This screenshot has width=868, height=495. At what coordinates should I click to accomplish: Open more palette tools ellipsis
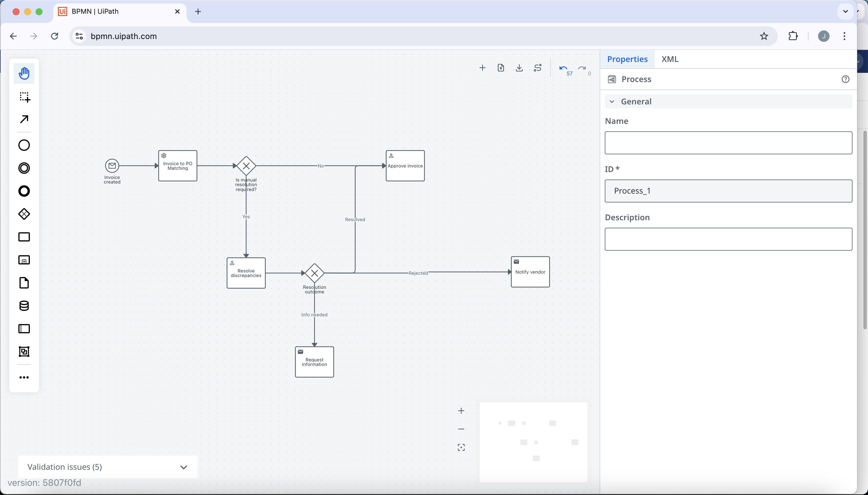[x=24, y=377]
